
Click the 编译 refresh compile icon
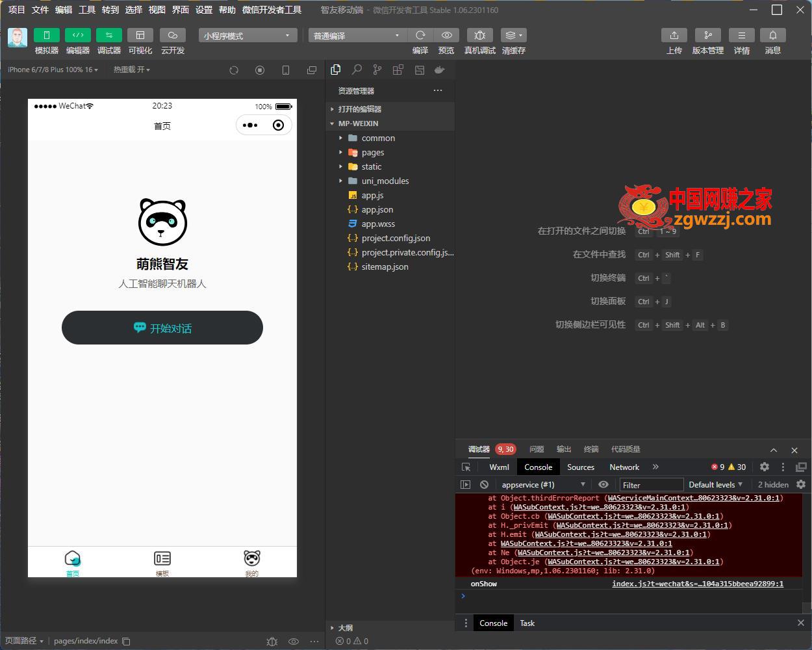click(420, 35)
